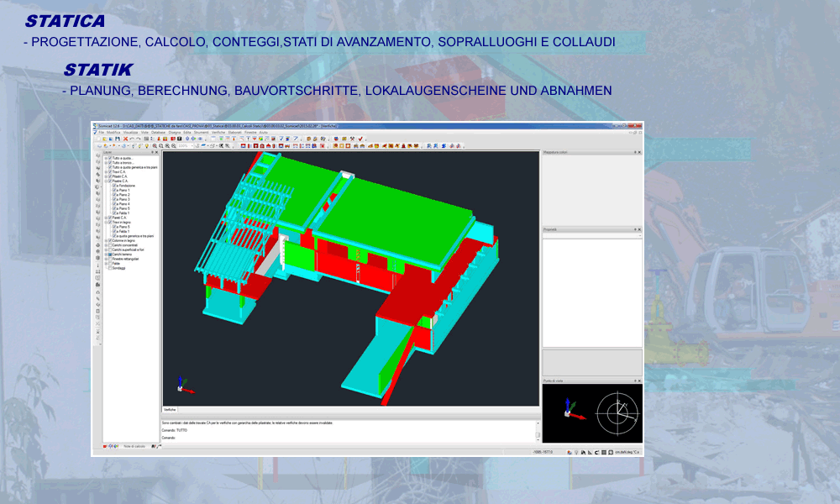This screenshot has height=504, width=840.
Task: Open the zoom percentage combo box
Action: (186, 145)
